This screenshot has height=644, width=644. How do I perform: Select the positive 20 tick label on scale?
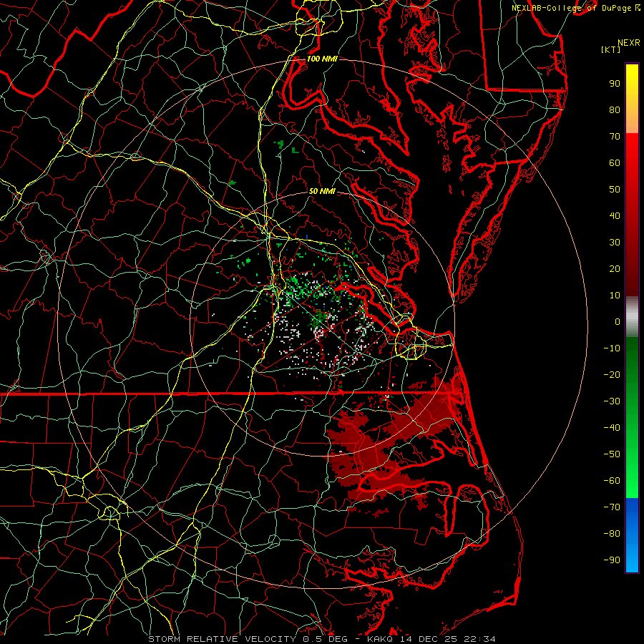615,268
